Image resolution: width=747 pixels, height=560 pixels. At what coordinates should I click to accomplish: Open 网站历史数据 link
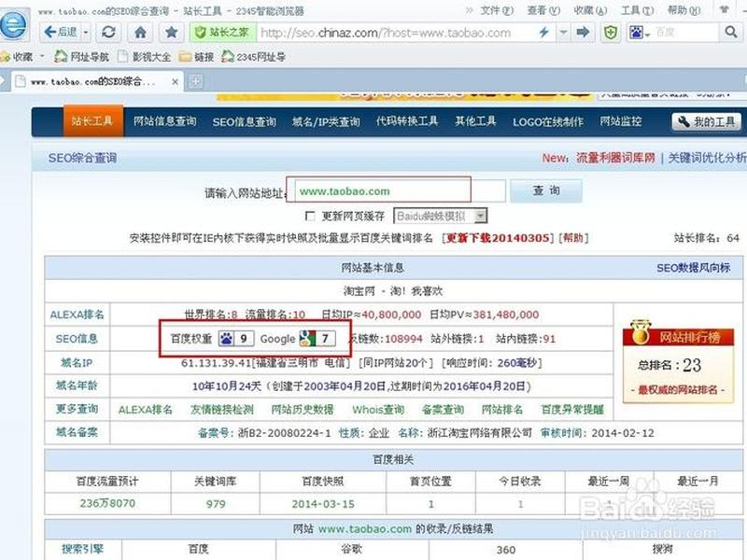click(303, 410)
